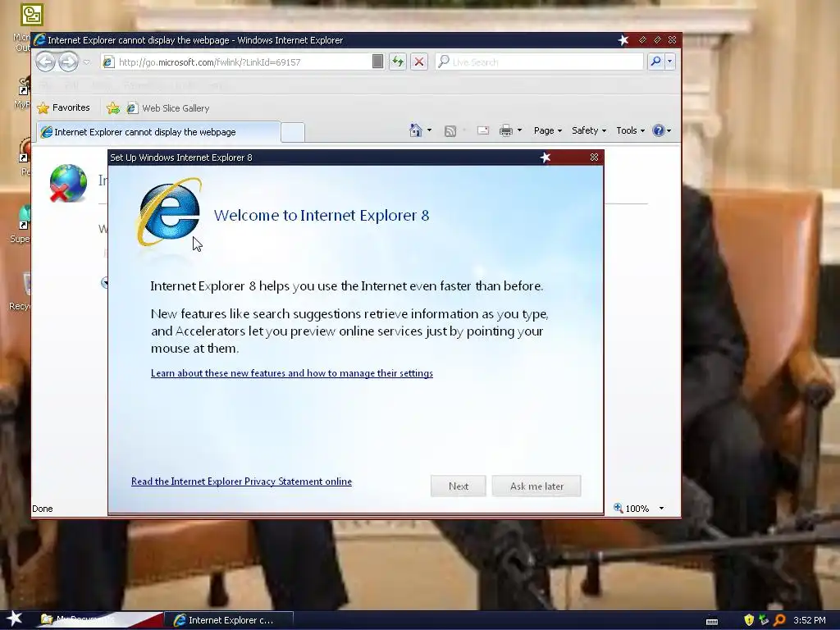Screen dimensions: 840x630
Task: Open the Tools menu
Action: click(x=630, y=130)
